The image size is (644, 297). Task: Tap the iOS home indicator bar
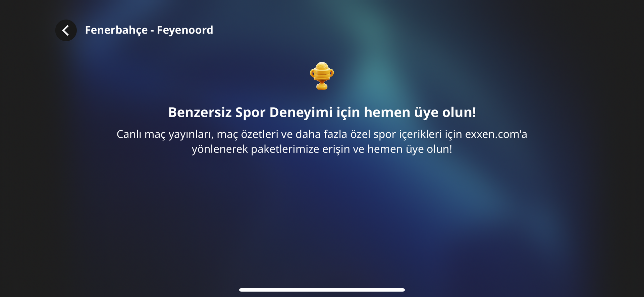pyautogui.click(x=322, y=290)
